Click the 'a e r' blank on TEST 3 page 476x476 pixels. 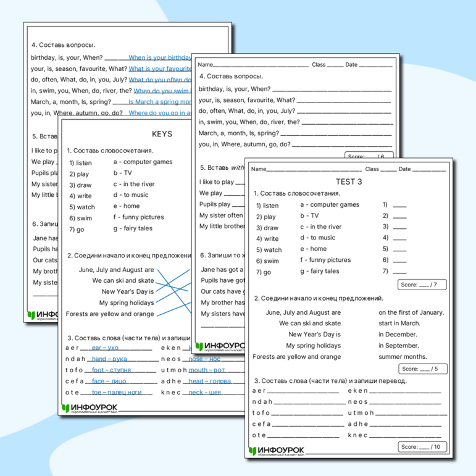point(303,391)
